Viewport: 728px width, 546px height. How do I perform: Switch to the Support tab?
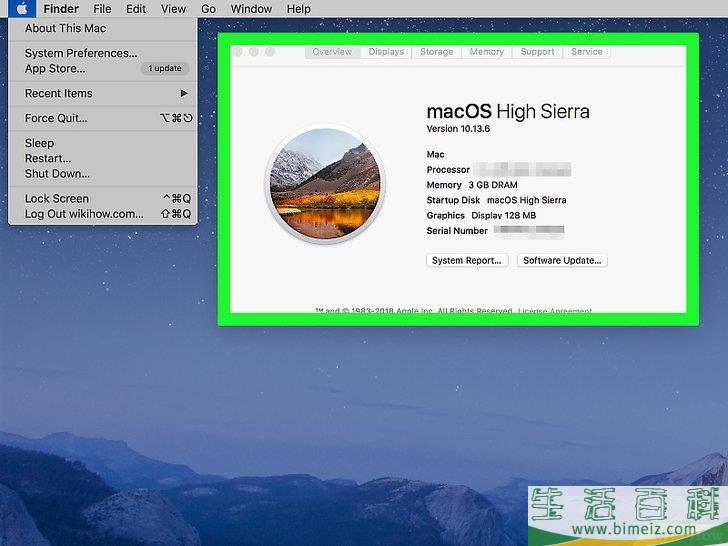pyautogui.click(x=537, y=52)
